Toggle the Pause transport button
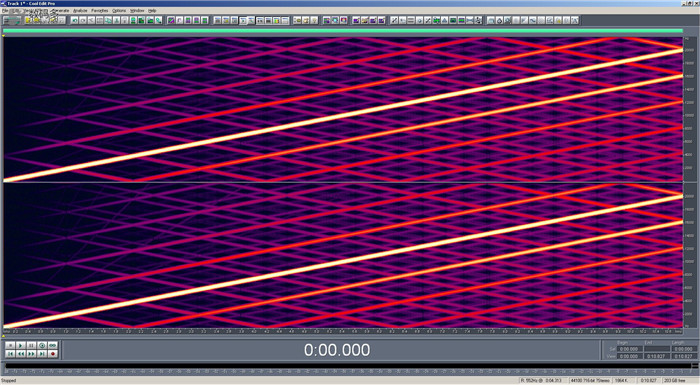The image size is (700, 385). point(31,345)
